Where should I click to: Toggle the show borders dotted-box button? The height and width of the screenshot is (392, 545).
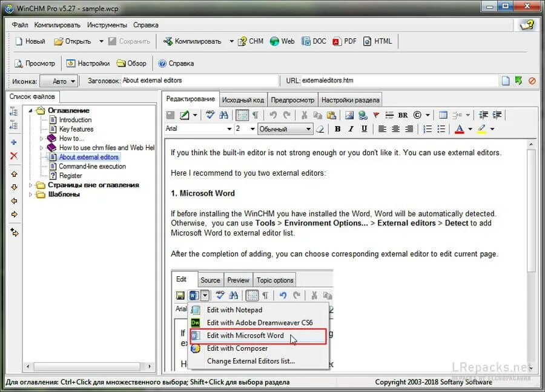click(x=242, y=115)
